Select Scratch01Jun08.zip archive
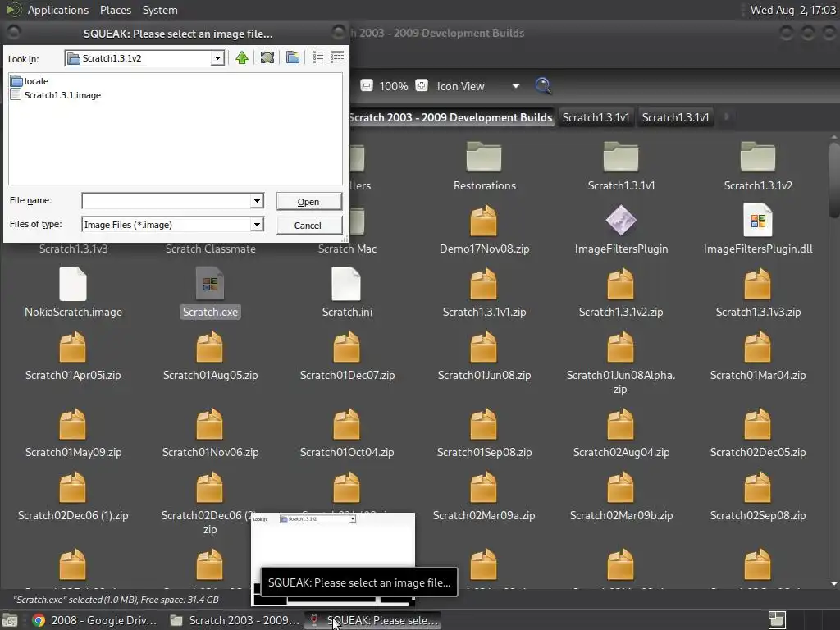The height and width of the screenshot is (630, 840). 484,356
